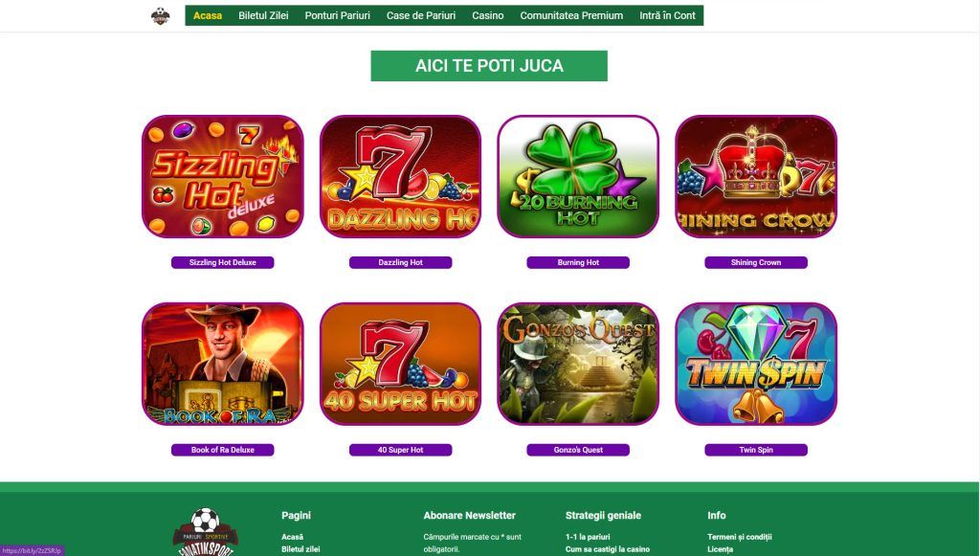Open the Casino menu item
The height and width of the screenshot is (556, 980).
(x=487, y=15)
